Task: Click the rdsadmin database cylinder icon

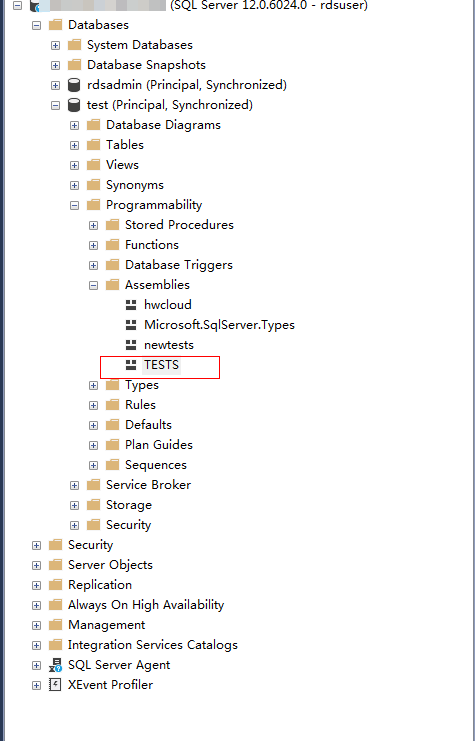Action: [74, 85]
